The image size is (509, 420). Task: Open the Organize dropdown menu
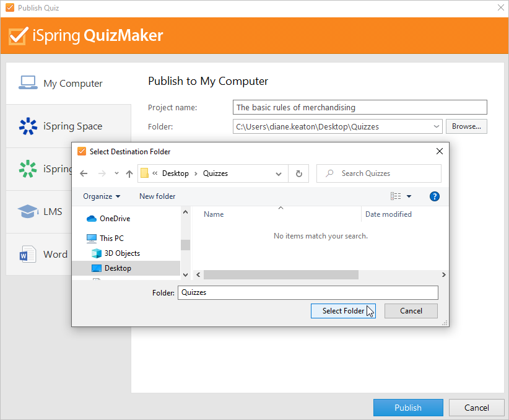point(102,196)
